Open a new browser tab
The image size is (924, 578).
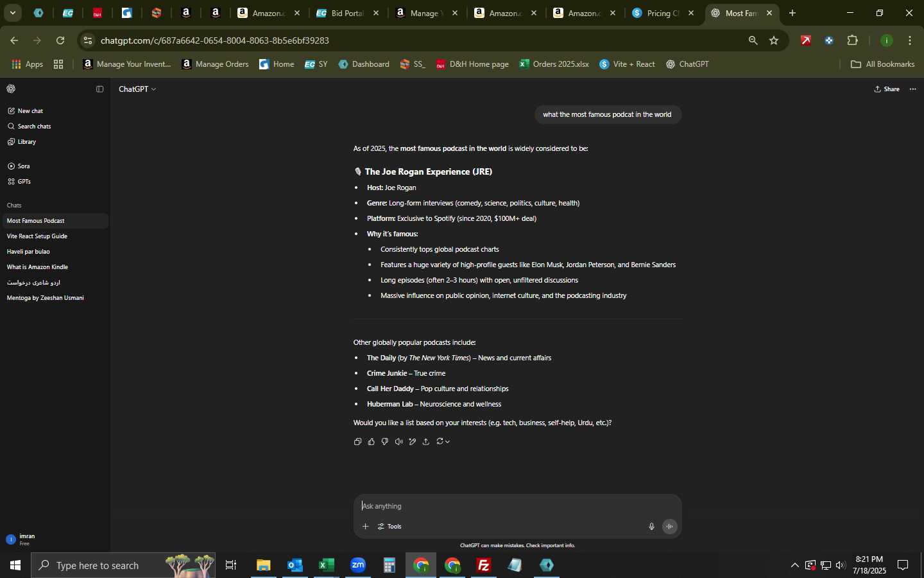point(792,13)
